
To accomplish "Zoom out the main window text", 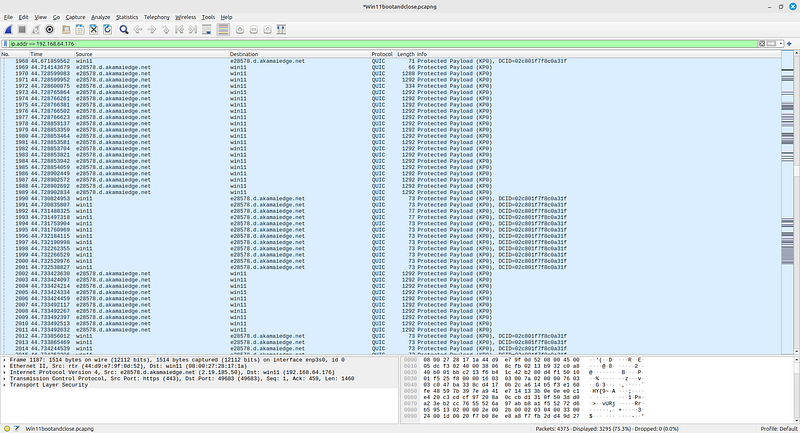I will coord(254,30).
